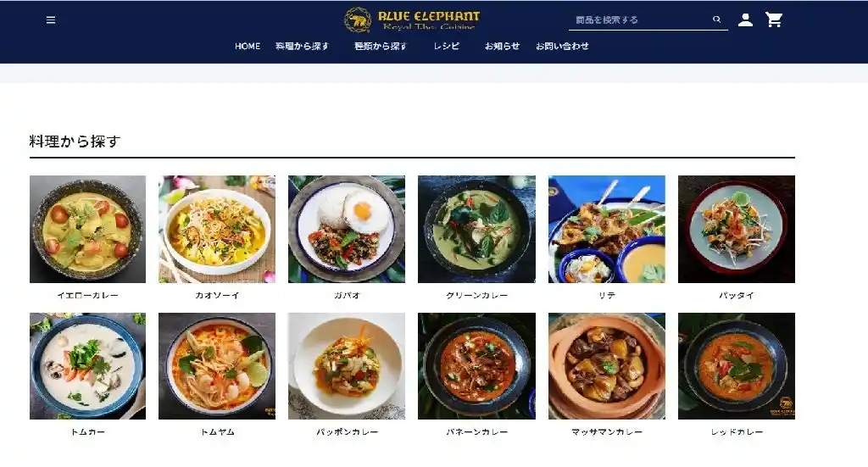Click the レッドカレー label link

[737, 431]
